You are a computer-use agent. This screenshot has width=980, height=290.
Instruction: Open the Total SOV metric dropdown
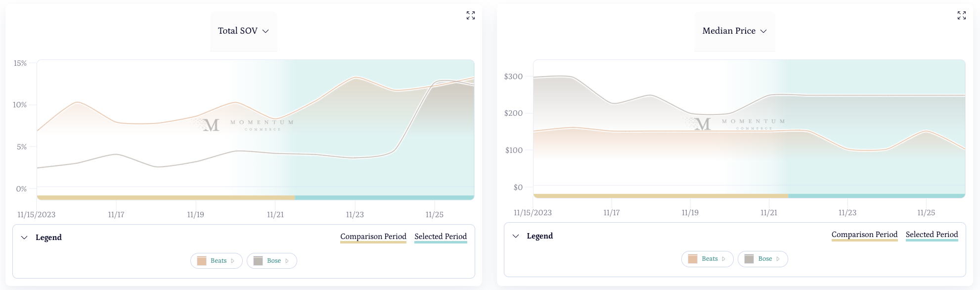(243, 31)
